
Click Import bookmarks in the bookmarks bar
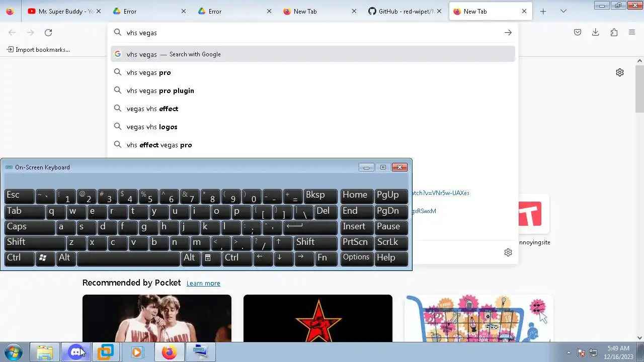pos(38,50)
